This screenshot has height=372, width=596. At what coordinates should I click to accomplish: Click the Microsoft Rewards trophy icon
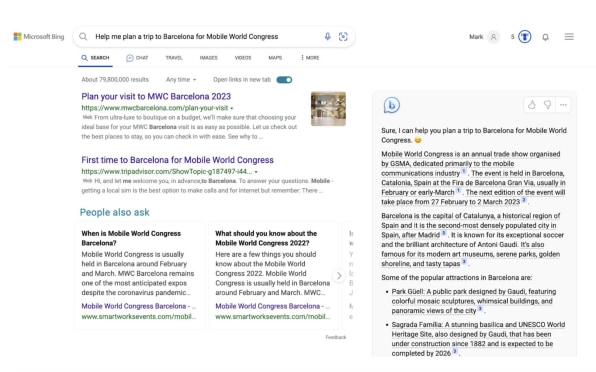525,37
